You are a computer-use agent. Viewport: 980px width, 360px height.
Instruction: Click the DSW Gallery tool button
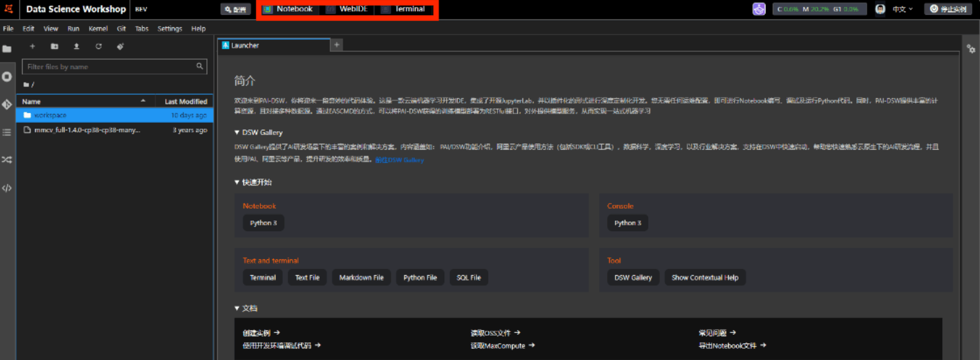point(633,278)
